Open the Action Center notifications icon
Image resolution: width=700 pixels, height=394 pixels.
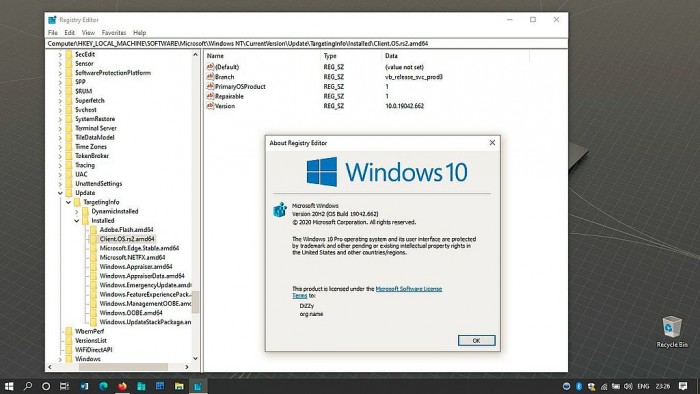coord(683,386)
